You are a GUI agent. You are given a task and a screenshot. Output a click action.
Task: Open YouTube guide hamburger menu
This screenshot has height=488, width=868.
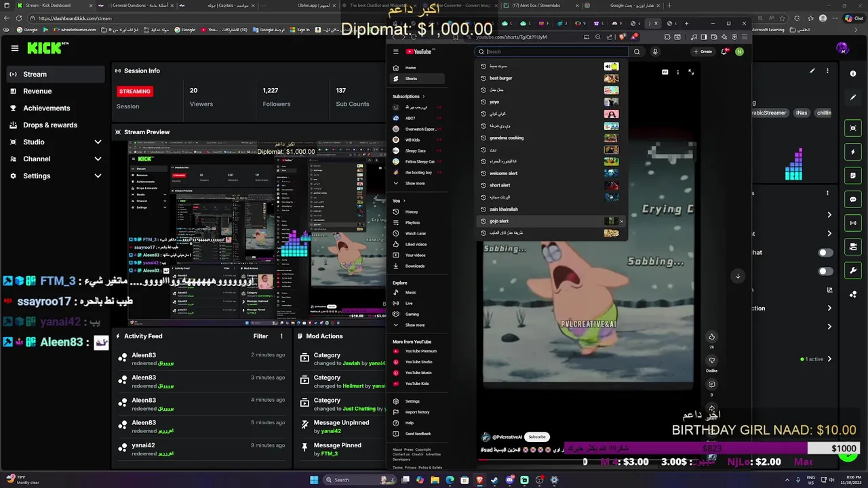396,52
